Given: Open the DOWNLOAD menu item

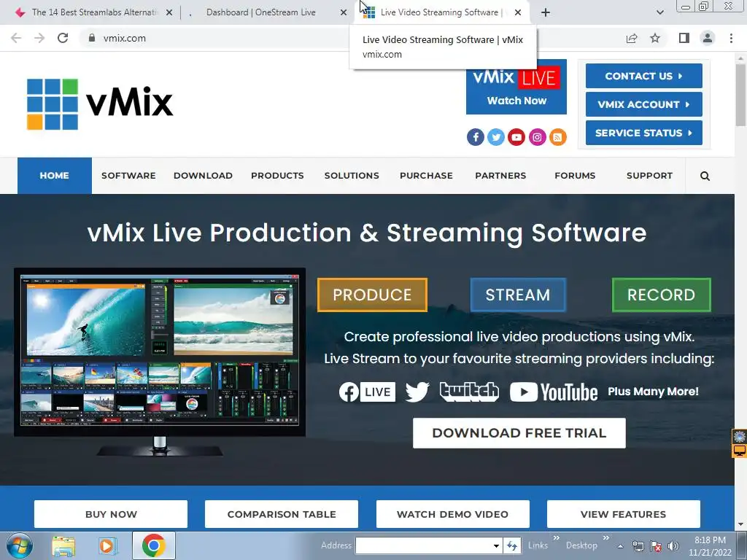Looking at the screenshot, I should point(203,176).
